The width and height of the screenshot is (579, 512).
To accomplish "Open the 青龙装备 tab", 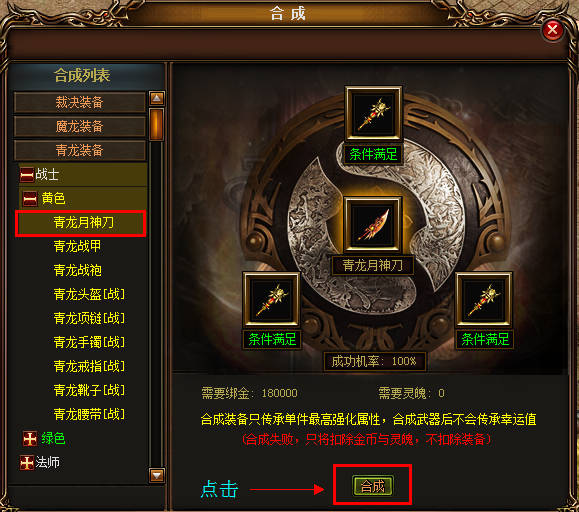I will (x=79, y=150).
